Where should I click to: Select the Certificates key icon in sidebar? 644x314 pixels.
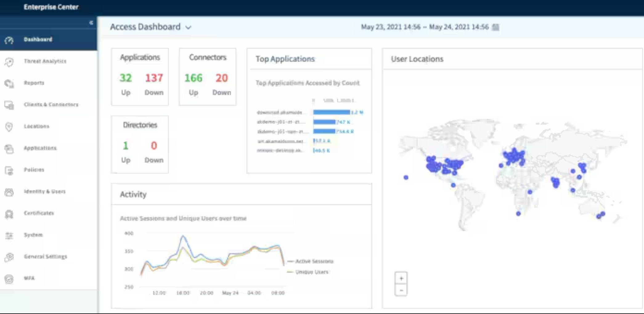coord(9,213)
